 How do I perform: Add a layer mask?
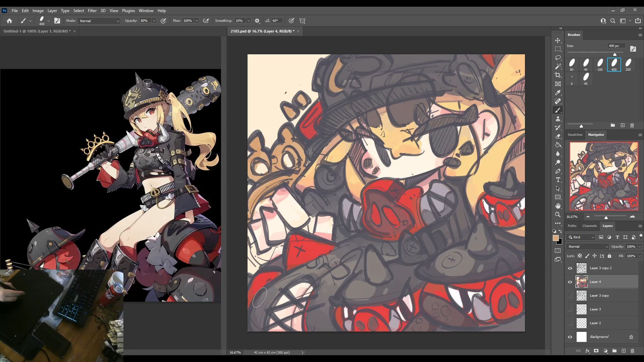(596, 351)
